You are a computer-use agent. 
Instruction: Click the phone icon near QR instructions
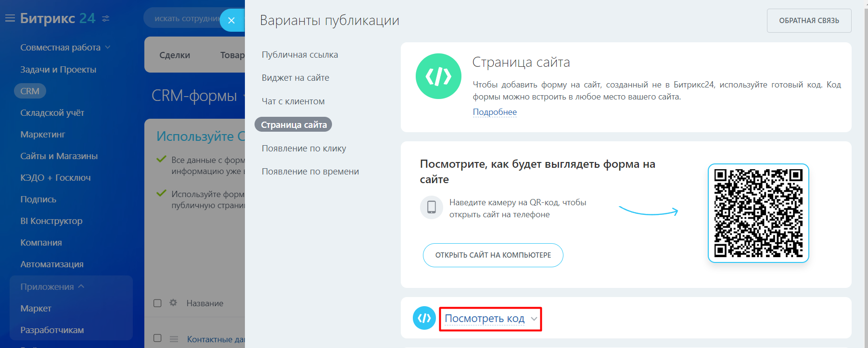pyautogui.click(x=432, y=207)
